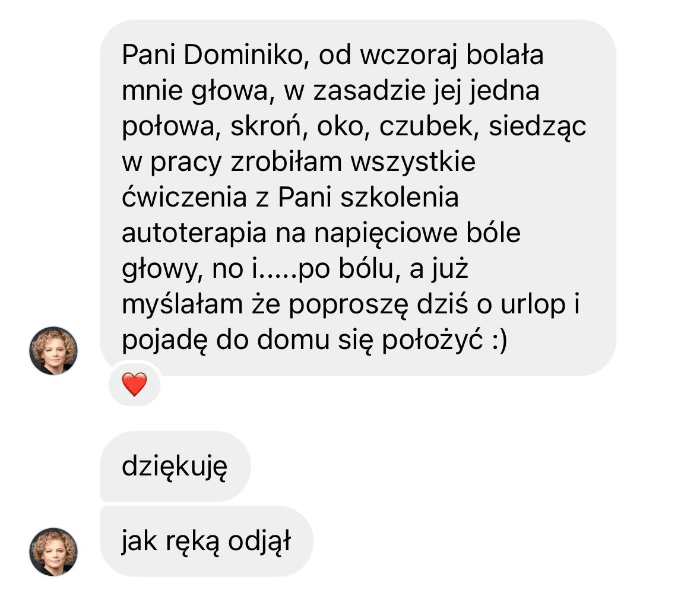Open the profile avatar beside 'jak ręką odjął'
Viewport: 700px width, 590px height.
coord(53,552)
